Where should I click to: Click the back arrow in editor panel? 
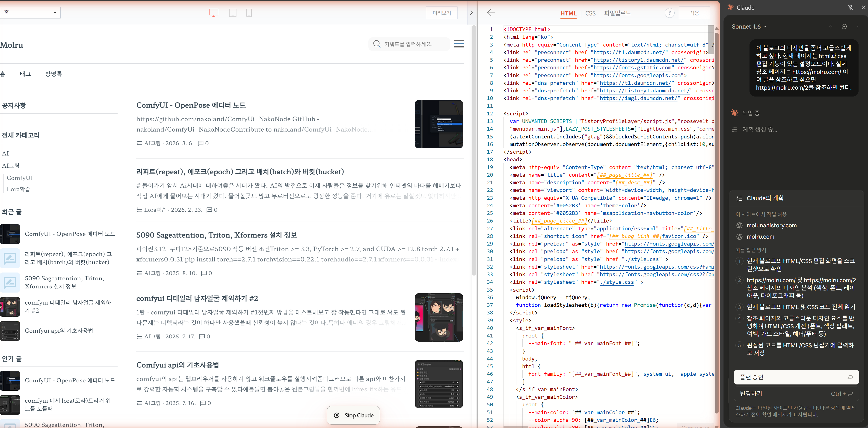pyautogui.click(x=491, y=13)
